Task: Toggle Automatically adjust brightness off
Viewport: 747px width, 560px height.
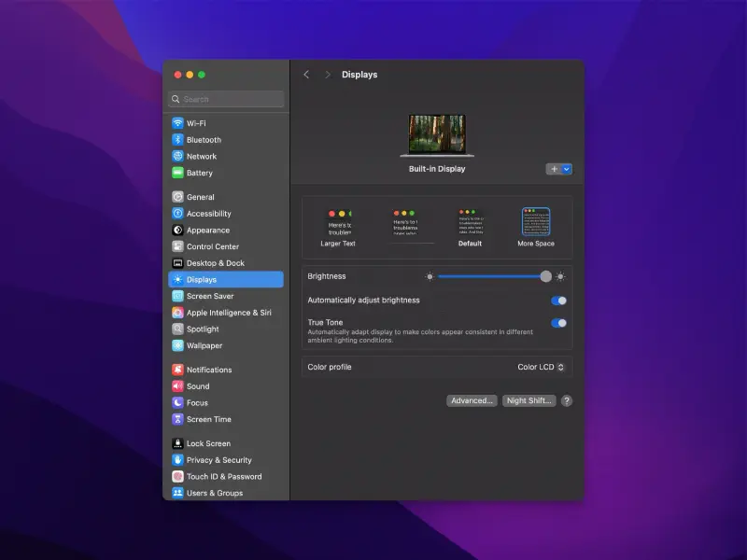Action: click(558, 300)
